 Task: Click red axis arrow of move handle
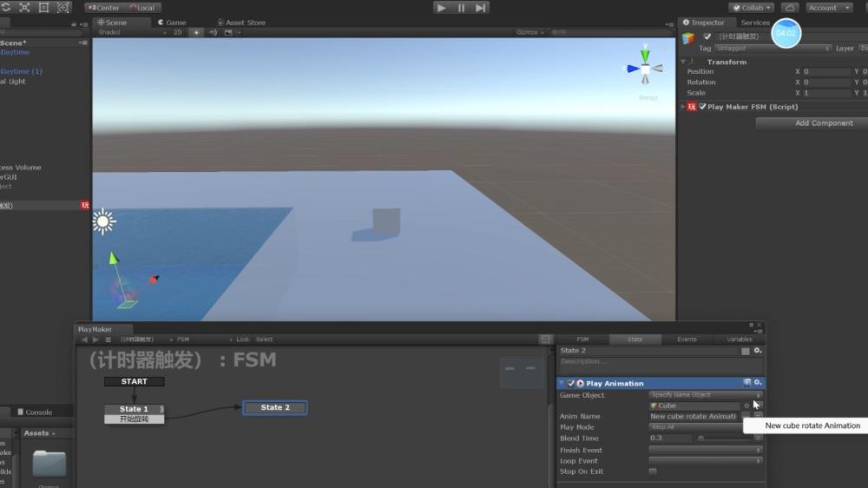point(154,280)
